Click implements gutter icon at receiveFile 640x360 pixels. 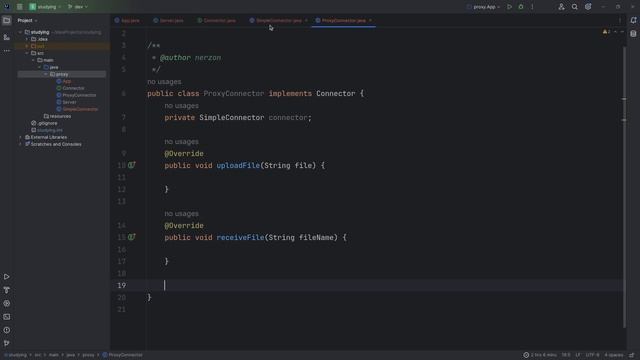click(131, 237)
